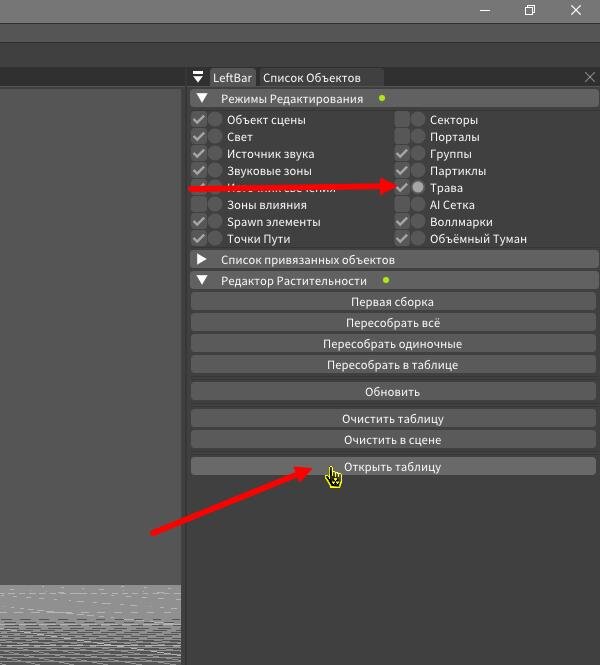Viewport: 600px width, 665px height.
Task: Toggle the Точки Пути checkbox
Action: tap(198, 238)
